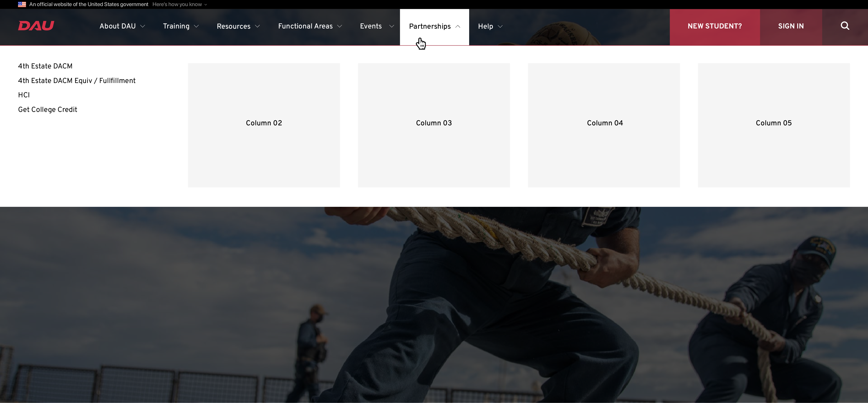This screenshot has width=868, height=403.
Task: Click the SIGN IN button
Action: tap(791, 27)
